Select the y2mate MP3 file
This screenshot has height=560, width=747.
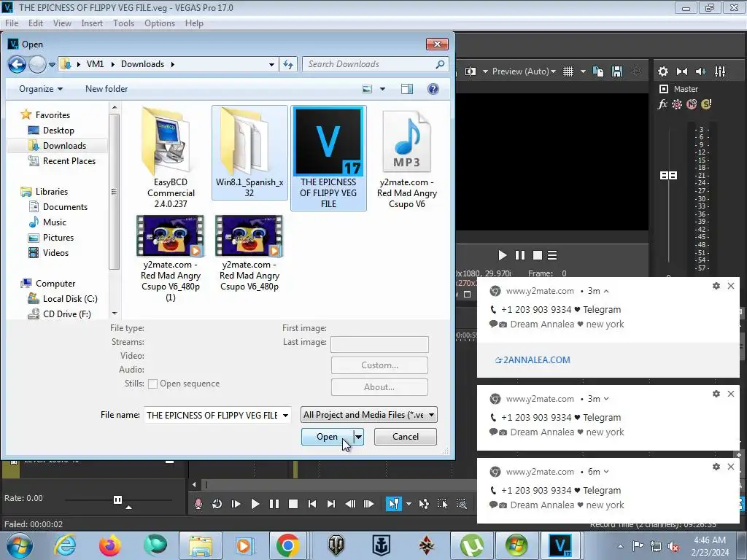pyautogui.click(x=406, y=158)
